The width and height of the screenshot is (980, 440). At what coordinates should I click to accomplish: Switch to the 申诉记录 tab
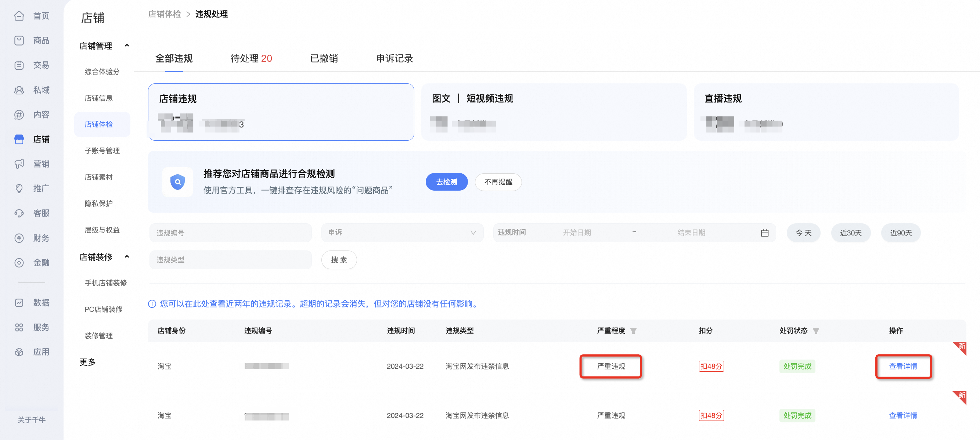(394, 58)
